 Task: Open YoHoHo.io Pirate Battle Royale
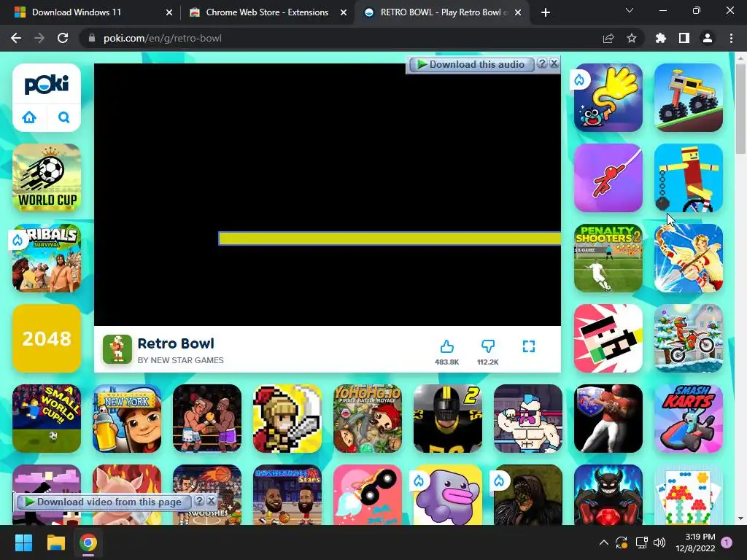point(368,419)
